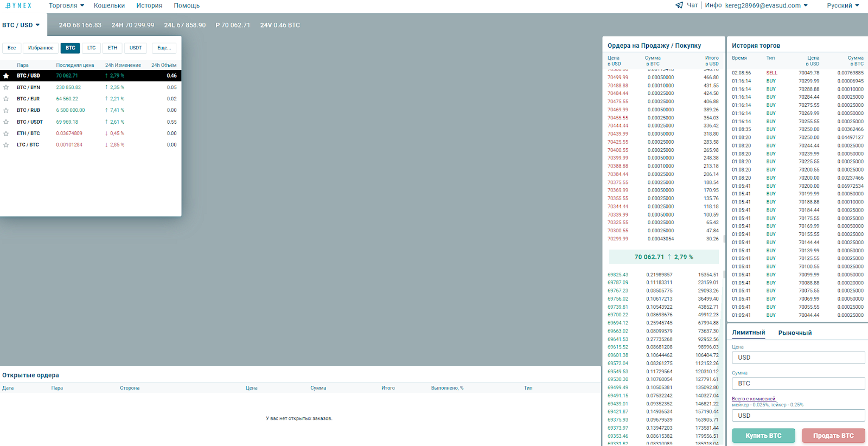Click the SELL trade at 02:08:56
This screenshot has width=868, height=446.
(797, 73)
